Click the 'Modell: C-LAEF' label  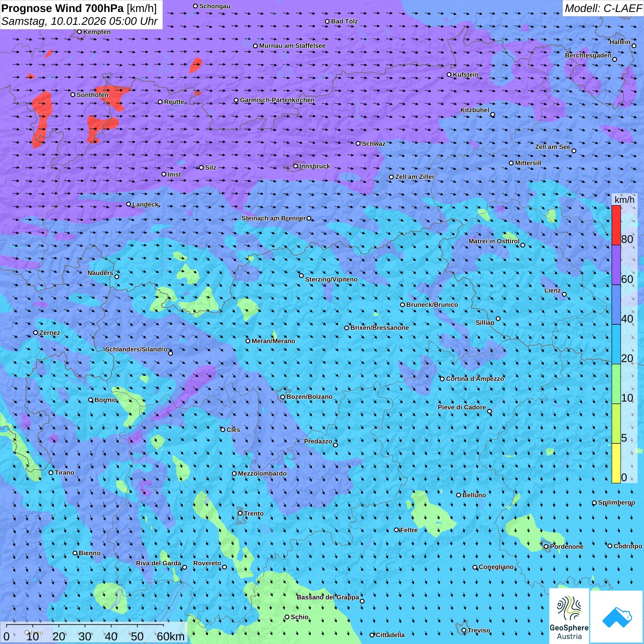603,8
